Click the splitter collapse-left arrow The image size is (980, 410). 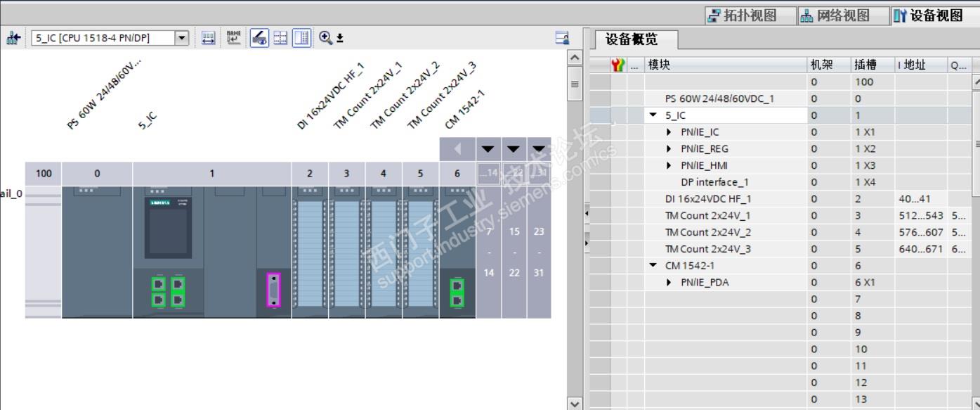coord(587,213)
